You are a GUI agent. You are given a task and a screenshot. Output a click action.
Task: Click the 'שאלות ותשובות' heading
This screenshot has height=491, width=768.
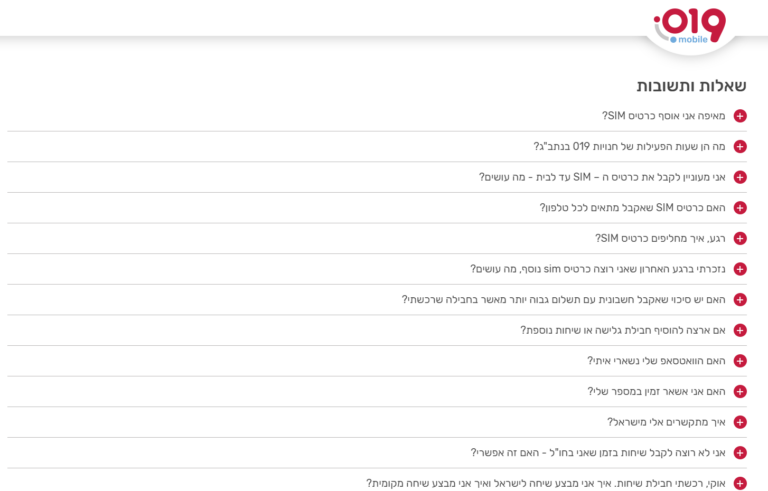coord(691,85)
